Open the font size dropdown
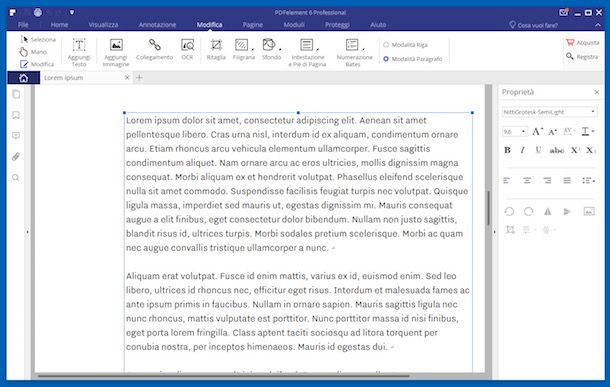Viewport: 610px width, 387px height. click(515, 131)
